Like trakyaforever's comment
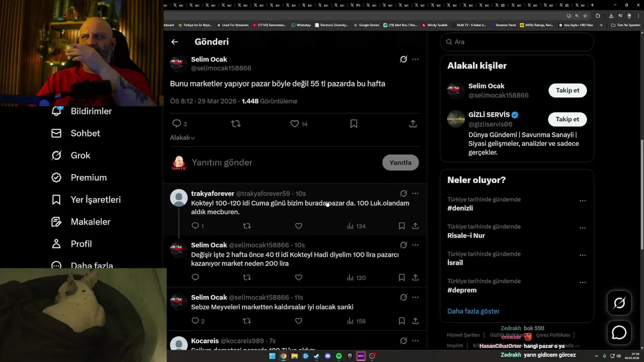 tap(298, 226)
